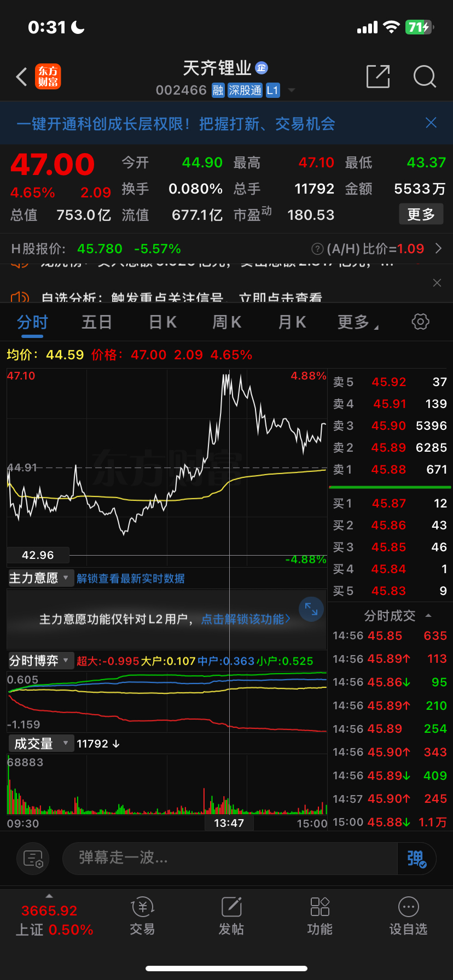453x980 pixels.
Task: Collapse 分时成交 with the triangle arrow
Action: coord(428,616)
